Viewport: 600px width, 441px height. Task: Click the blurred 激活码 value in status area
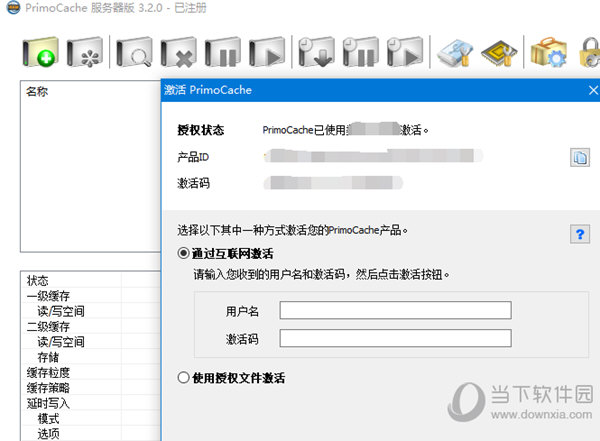point(333,183)
